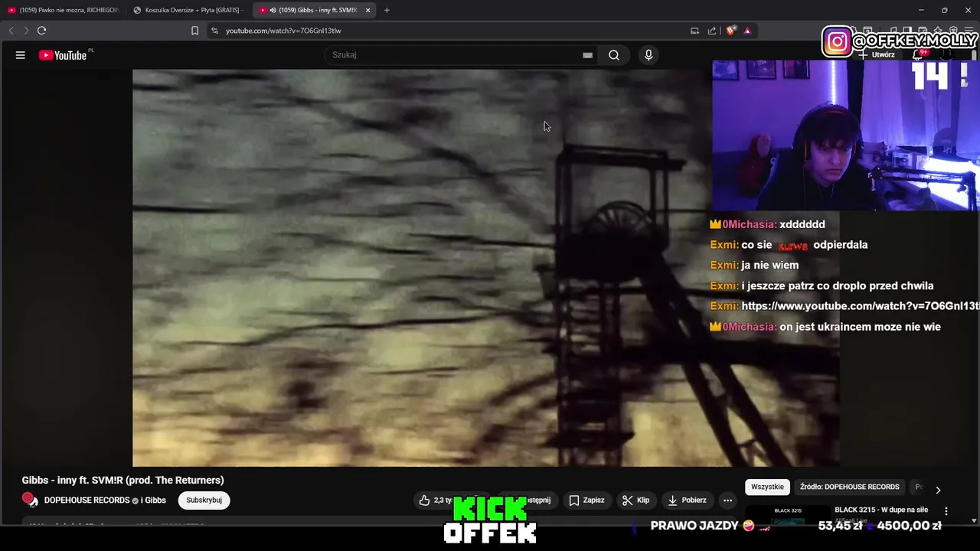Screen dimensions: 980x551
Task: Open the more actions three-dot button
Action: pos(728,500)
